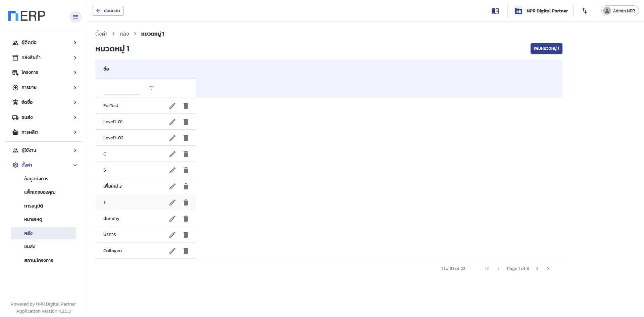This screenshot has width=644, height=317.
Task: Click the pencil icon for Collagen
Action: tap(172, 251)
